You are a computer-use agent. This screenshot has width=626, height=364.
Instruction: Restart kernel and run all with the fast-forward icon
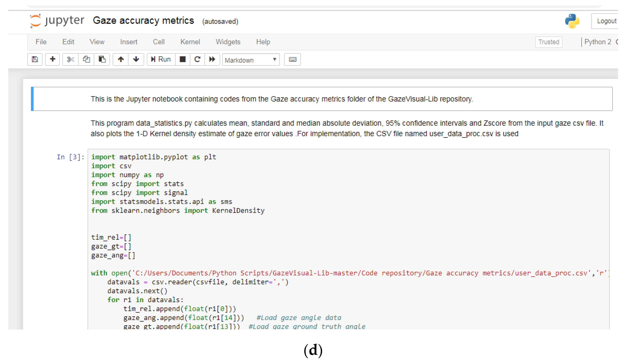click(212, 60)
